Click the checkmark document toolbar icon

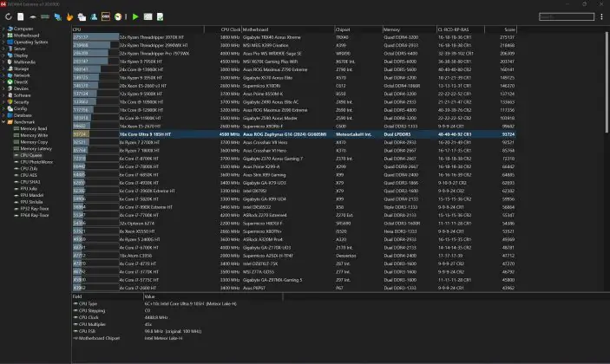[160, 16]
